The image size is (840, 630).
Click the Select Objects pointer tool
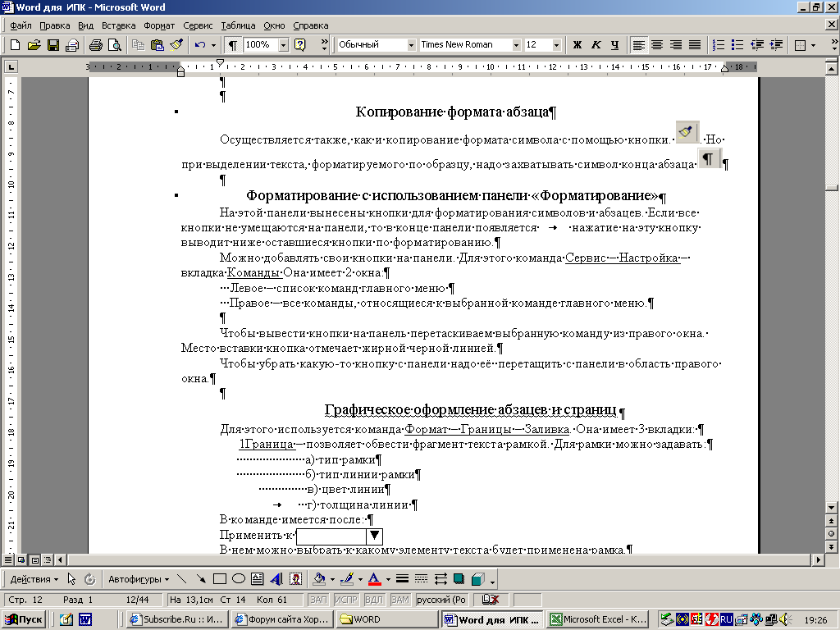click(71, 579)
